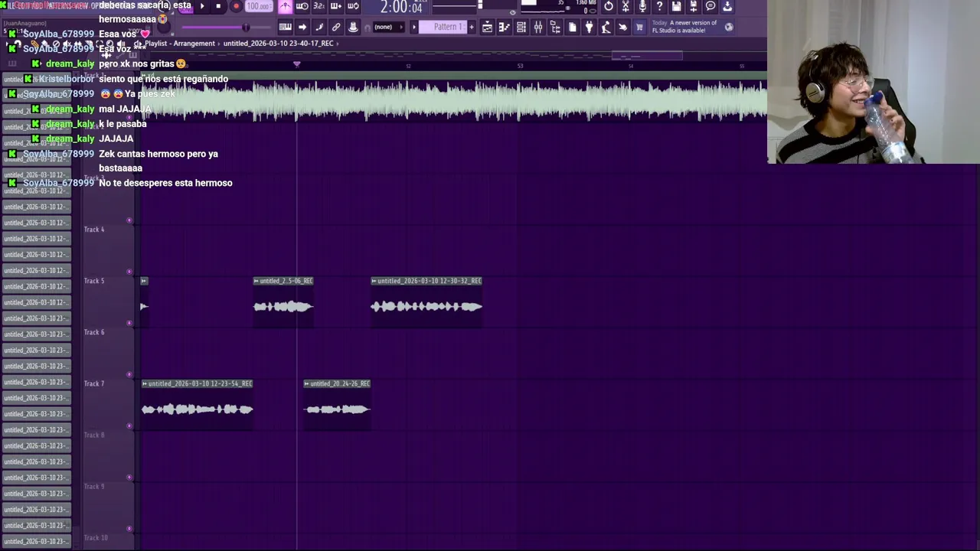Open menu arrow of untitled_2026-03-10 12-30-32_REC clip
The width and height of the screenshot is (980, 551).
[x=374, y=281]
